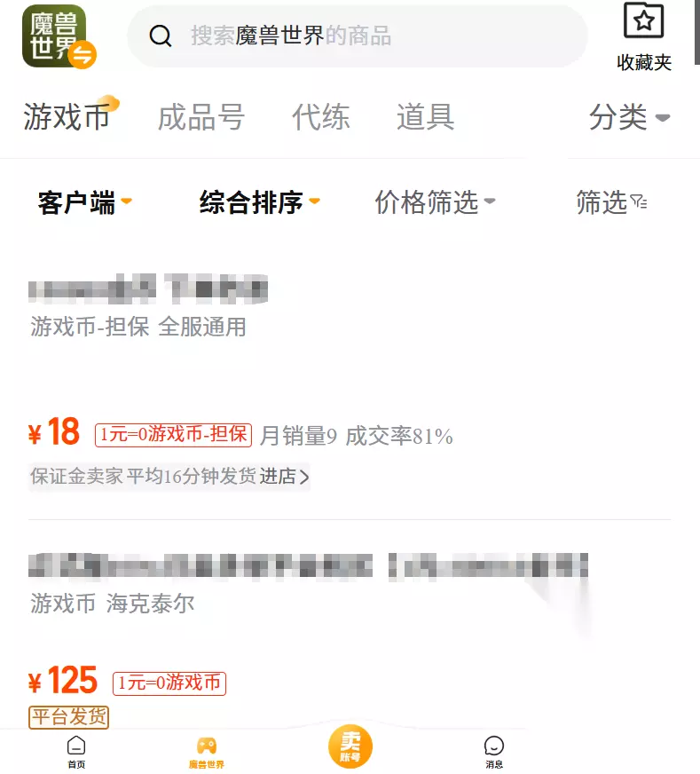Click the 筛选 filter funnel icon
This screenshot has height=774, width=700.
tap(639, 201)
